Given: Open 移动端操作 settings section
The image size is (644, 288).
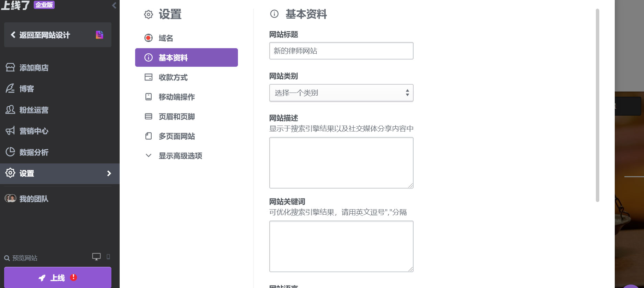Looking at the screenshot, I should [x=176, y=97].
